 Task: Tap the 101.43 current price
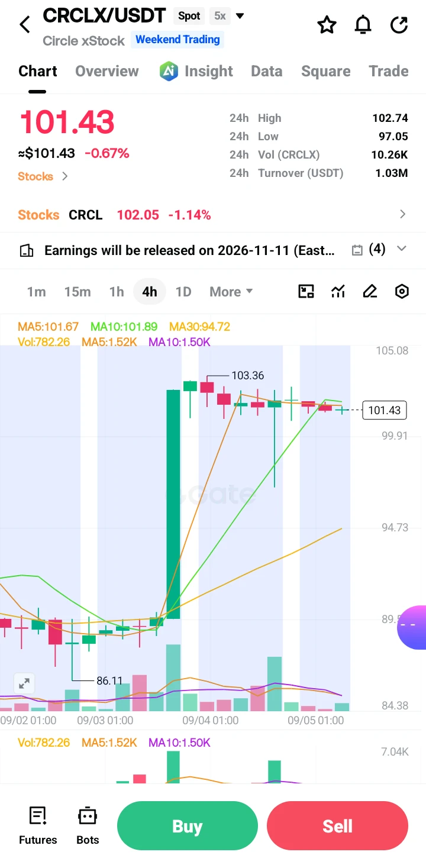(67, 122)
